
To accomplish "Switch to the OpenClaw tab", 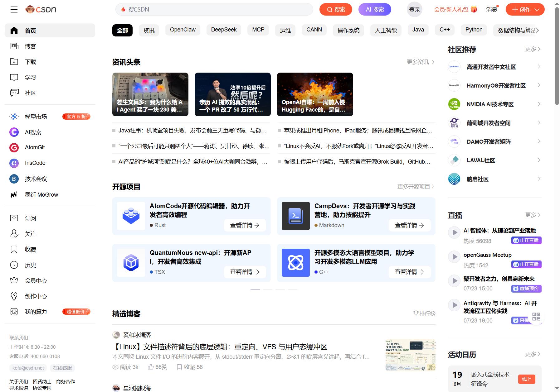I will (x=183, y=30).
